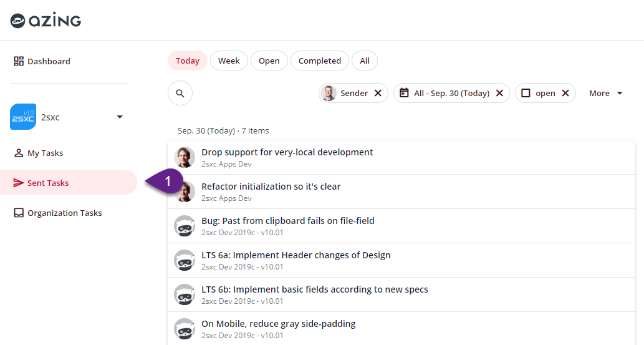Switch to the Completed filter tab
This screenshot has width=644, height=345.
(319, 61)
